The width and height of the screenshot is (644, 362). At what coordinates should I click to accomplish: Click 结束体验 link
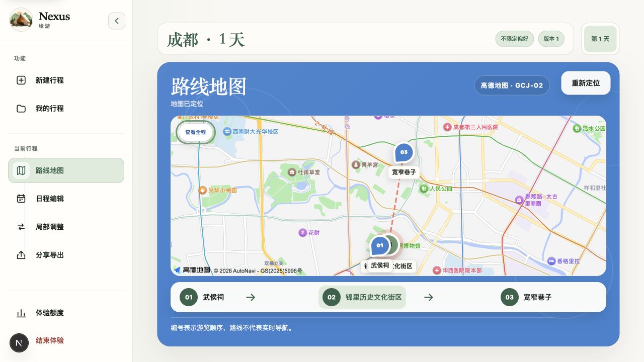click(50, 340)
